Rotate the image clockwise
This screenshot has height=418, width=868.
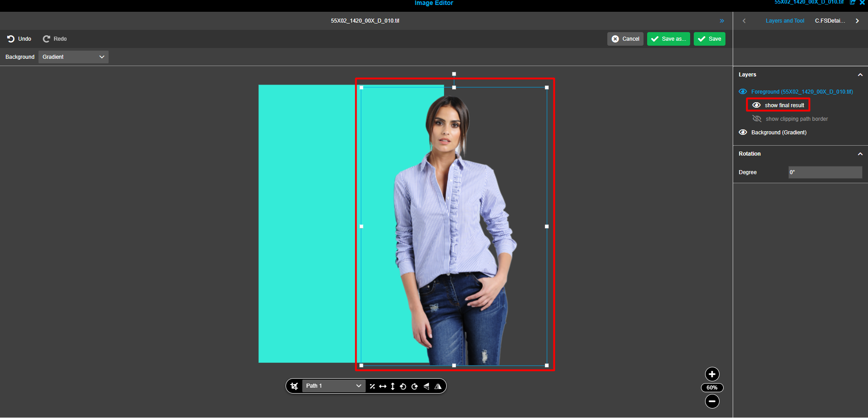click(415, 386)
